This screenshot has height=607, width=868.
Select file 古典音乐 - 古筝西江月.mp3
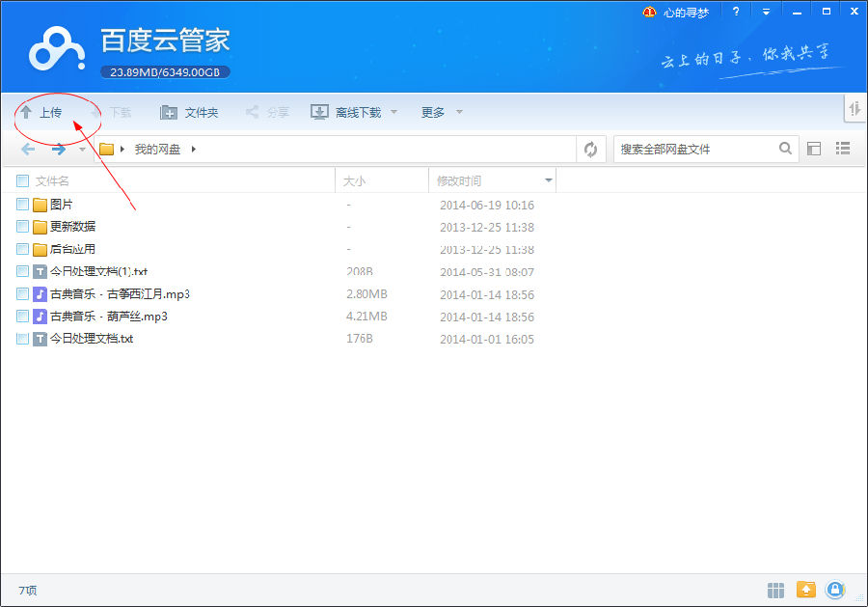pyautogui.click(x=121, y=293)
